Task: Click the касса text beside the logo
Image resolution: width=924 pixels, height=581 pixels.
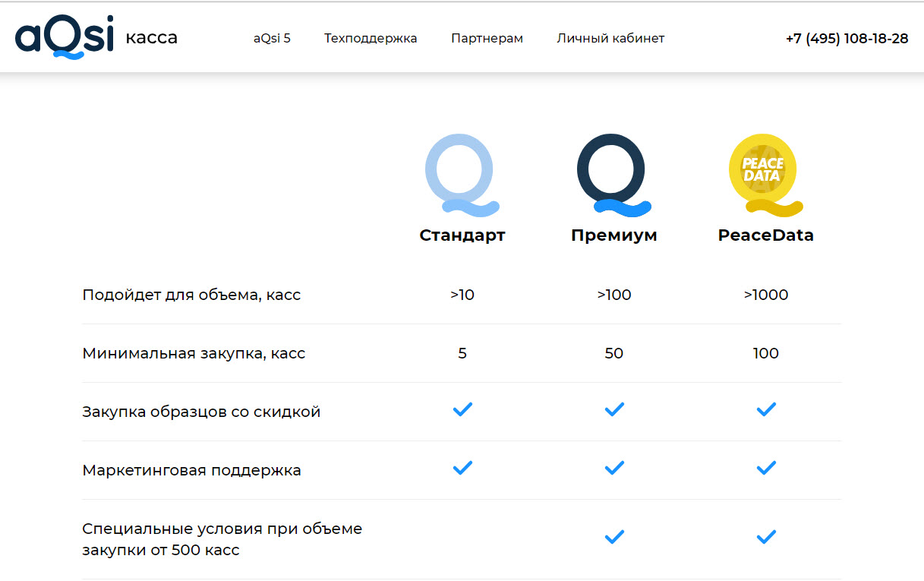Action: point(151,38)
